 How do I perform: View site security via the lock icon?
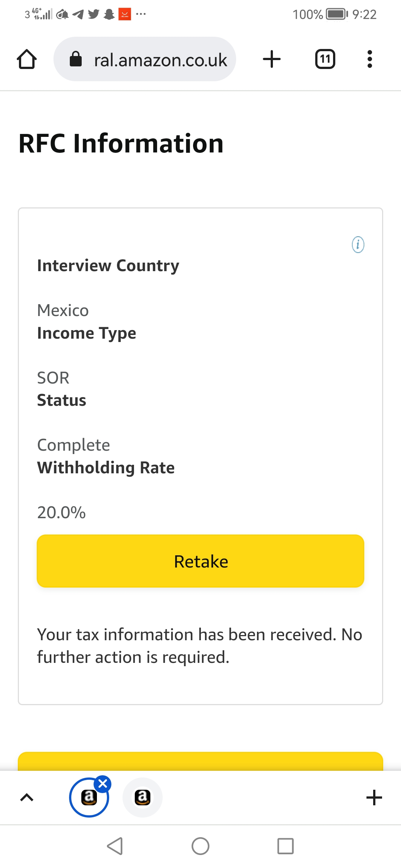point(76,59)
